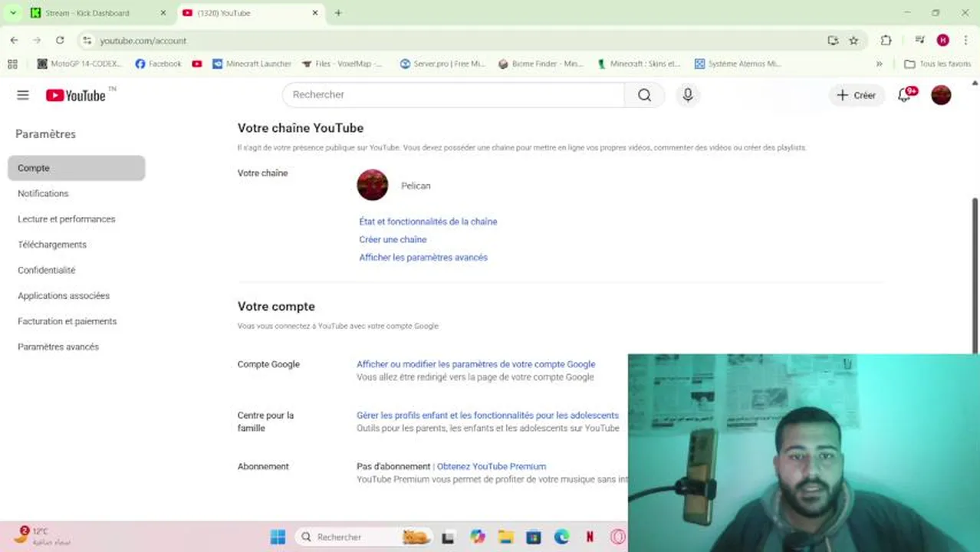This screenshot has width=980, height=552.
Task: Open Microsoft Edge from taskbar
Action: click(x=561, y=537)
